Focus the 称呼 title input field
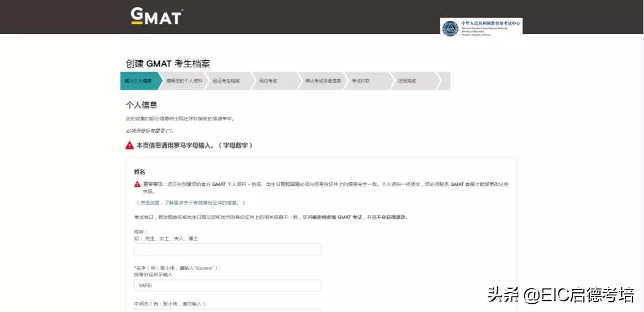The height and width of the screenshot is (312, 644). point(228,249)
